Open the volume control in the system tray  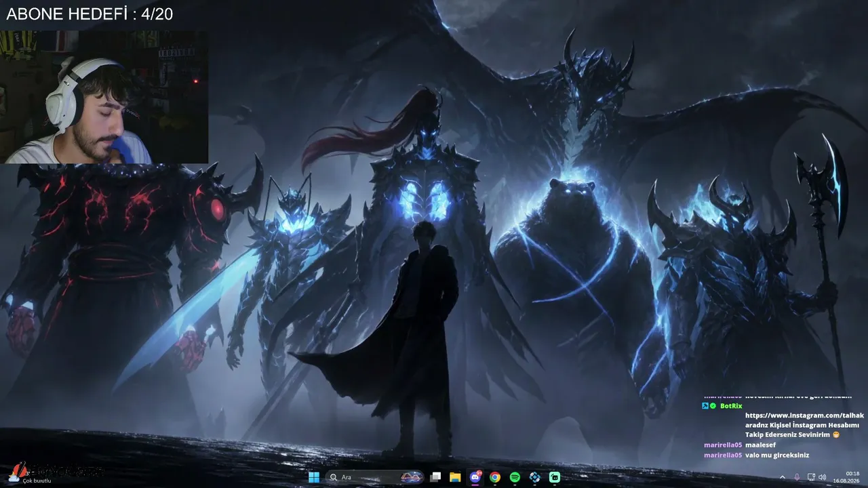pos(823,477)
